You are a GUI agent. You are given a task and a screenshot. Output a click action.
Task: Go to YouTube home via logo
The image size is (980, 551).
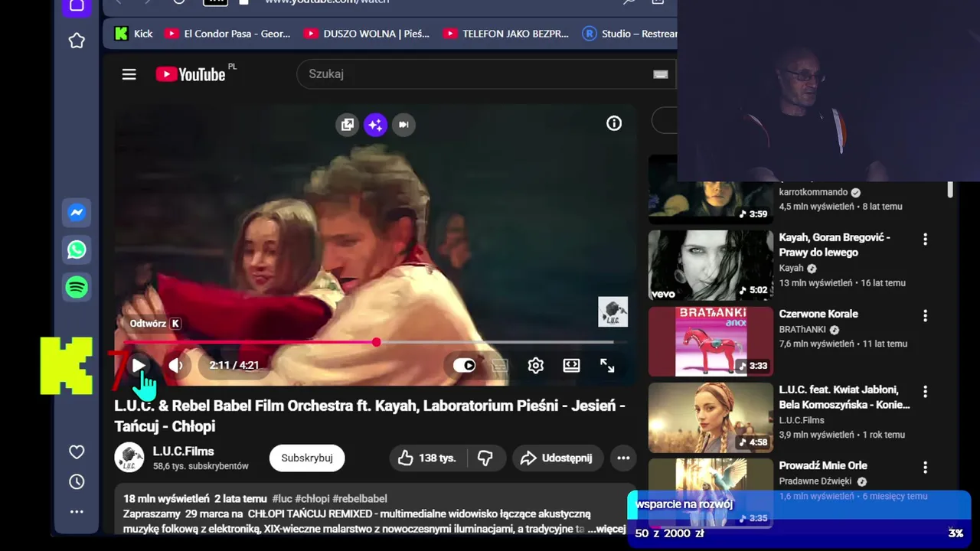point(191,74)
